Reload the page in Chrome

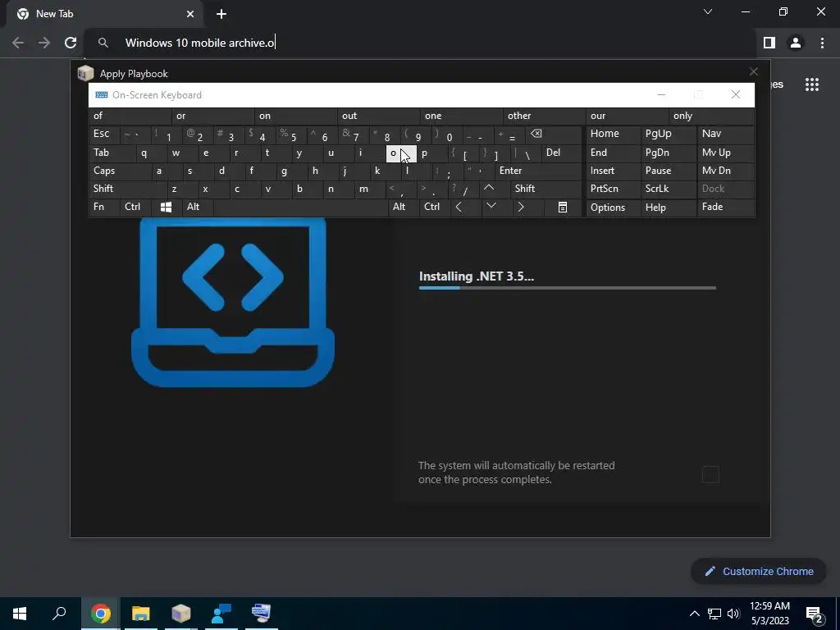71,43
